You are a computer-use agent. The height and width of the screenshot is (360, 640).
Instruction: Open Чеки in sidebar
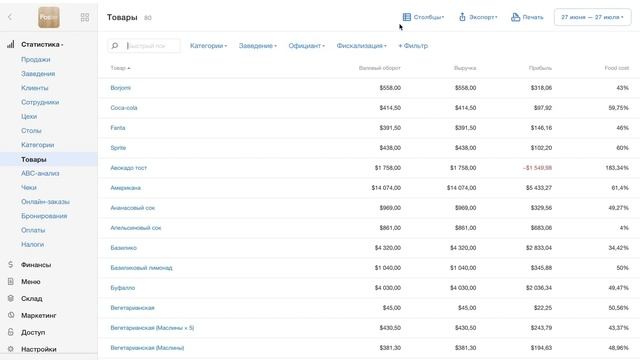pyautogui.click(x=29, y=187)
